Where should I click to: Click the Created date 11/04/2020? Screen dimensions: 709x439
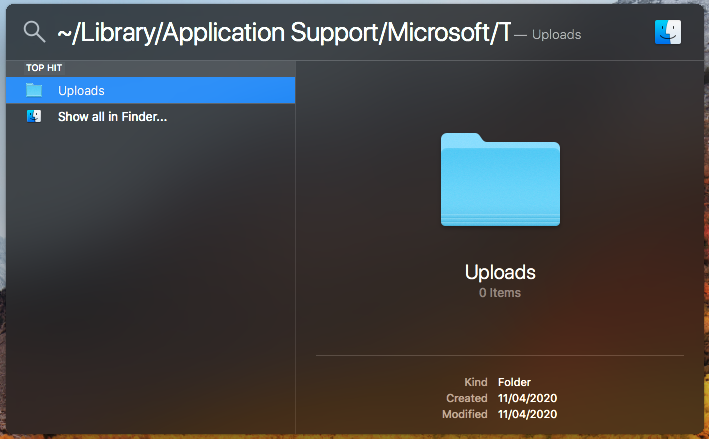point(527,398)
